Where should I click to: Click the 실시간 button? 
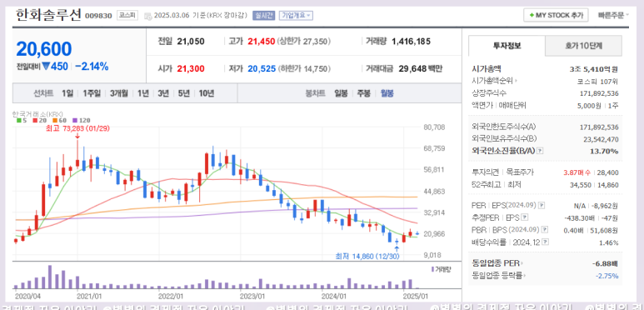click(263, 16)
